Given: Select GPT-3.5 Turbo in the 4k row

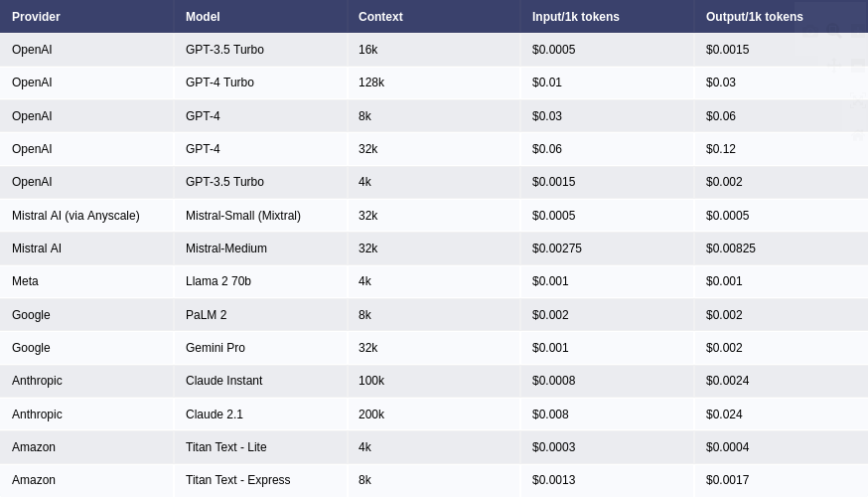Looking at the screenshot, I should [224, 182].
